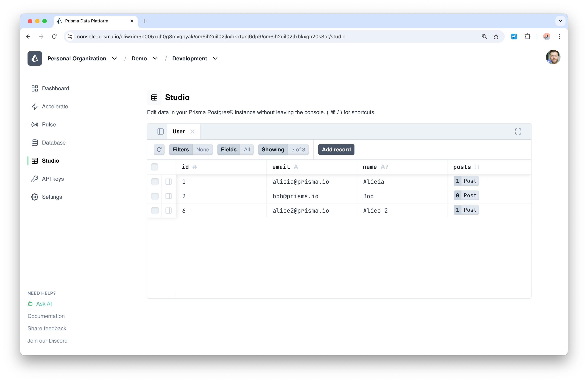Toggle the table sidebar panel
588x382 pixels.
(160, 131)
